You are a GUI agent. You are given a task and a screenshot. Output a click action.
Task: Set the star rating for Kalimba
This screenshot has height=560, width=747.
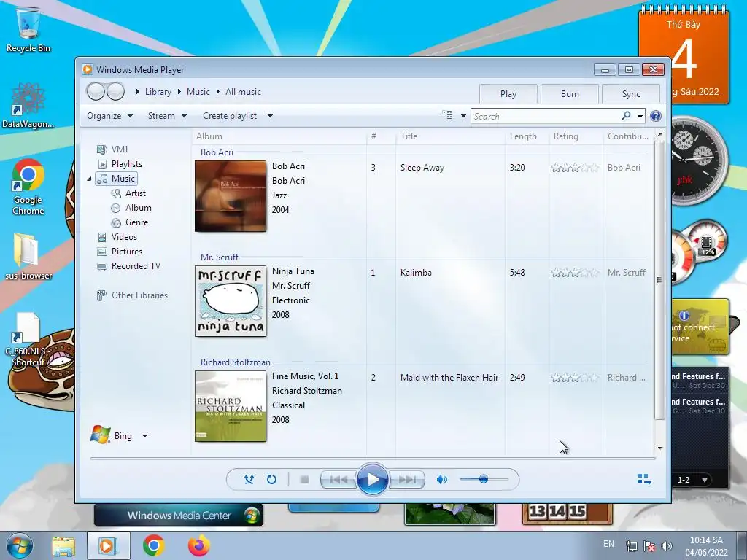coord(575,273)
